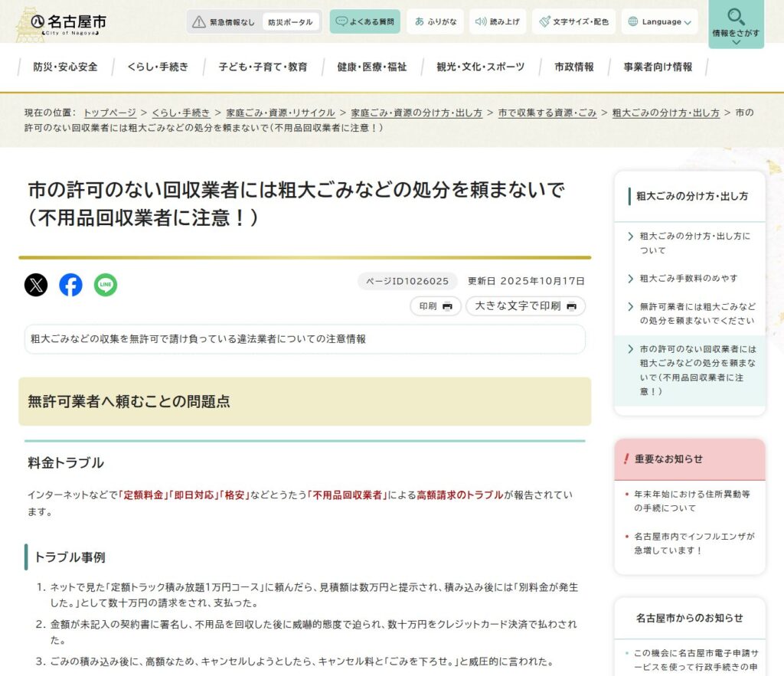Open the トップページ breadcrumb link

[x=109, y=111]
